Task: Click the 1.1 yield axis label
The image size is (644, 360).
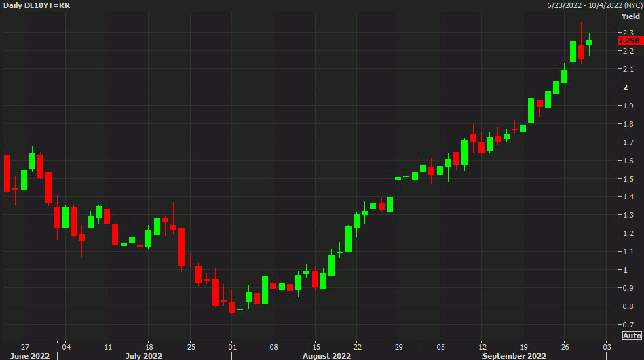Action: click(628, 252)
